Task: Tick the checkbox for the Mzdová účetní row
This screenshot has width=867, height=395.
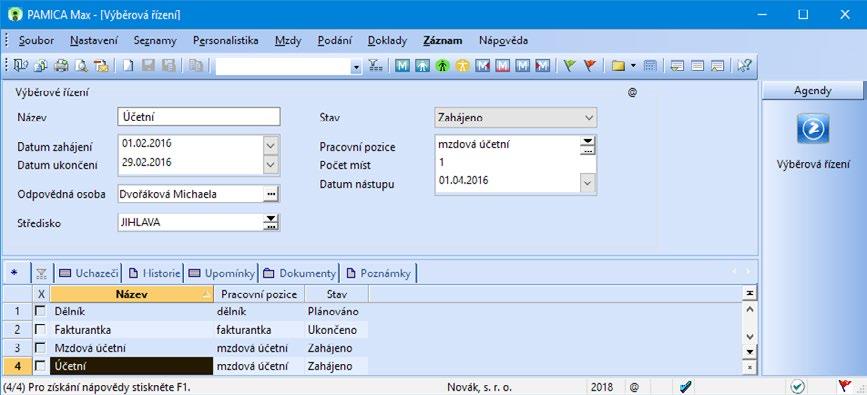Action: (x=40, y=348)
